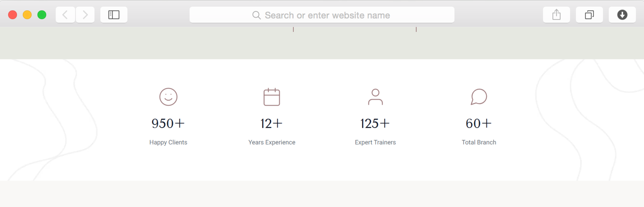Screen dimensions: 644x207
Task: Select the Happy Clients label
Action: click(168, 142)
